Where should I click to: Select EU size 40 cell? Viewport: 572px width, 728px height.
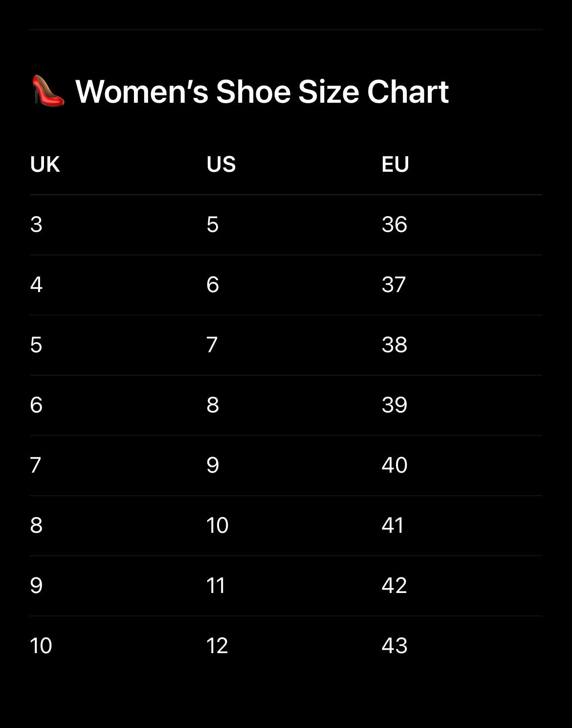tap(395, 465)
